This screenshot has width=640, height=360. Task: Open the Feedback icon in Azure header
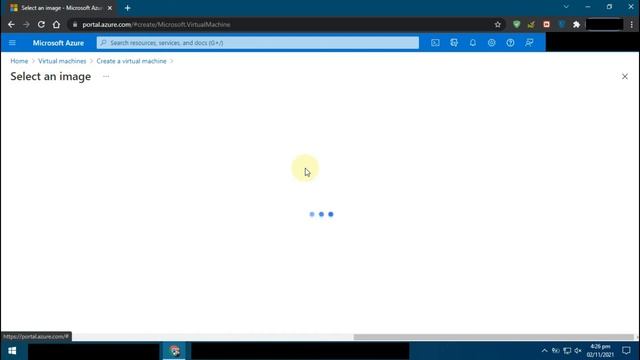[x=529, y=43]
